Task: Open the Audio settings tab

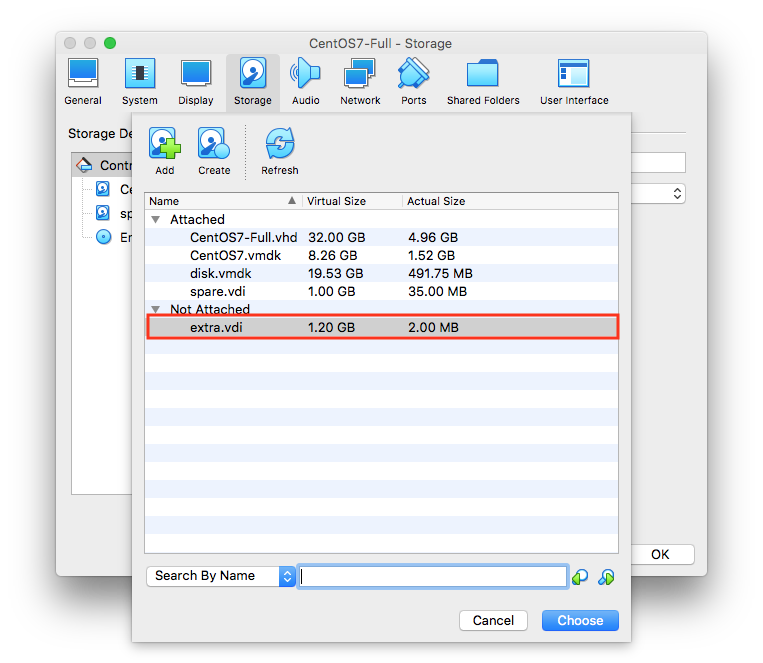Action: click(306, 82)
